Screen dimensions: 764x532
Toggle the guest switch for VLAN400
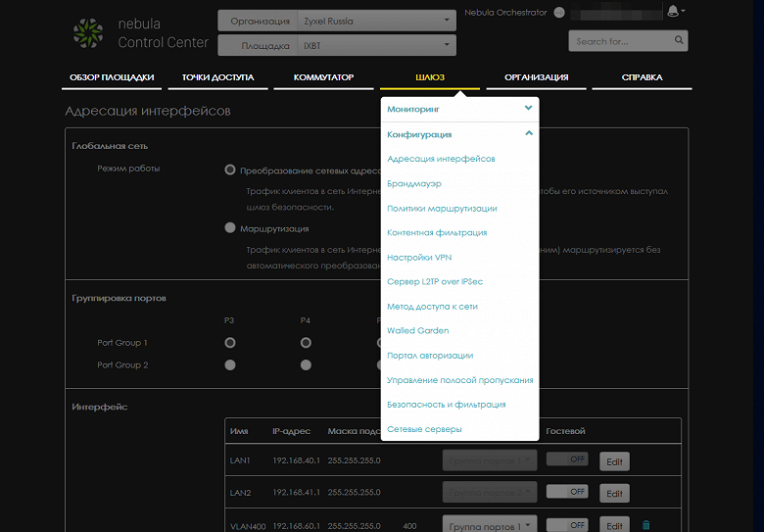tap(567, 525)
